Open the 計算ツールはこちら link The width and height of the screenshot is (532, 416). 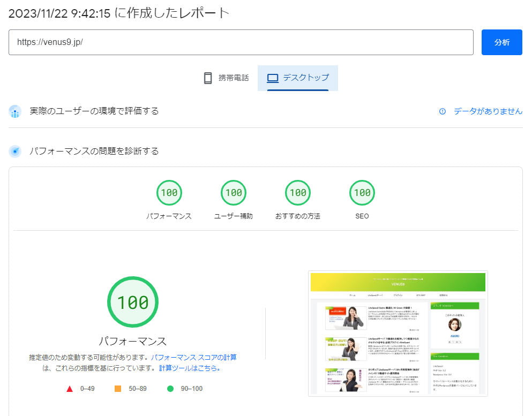pos(190,368)
